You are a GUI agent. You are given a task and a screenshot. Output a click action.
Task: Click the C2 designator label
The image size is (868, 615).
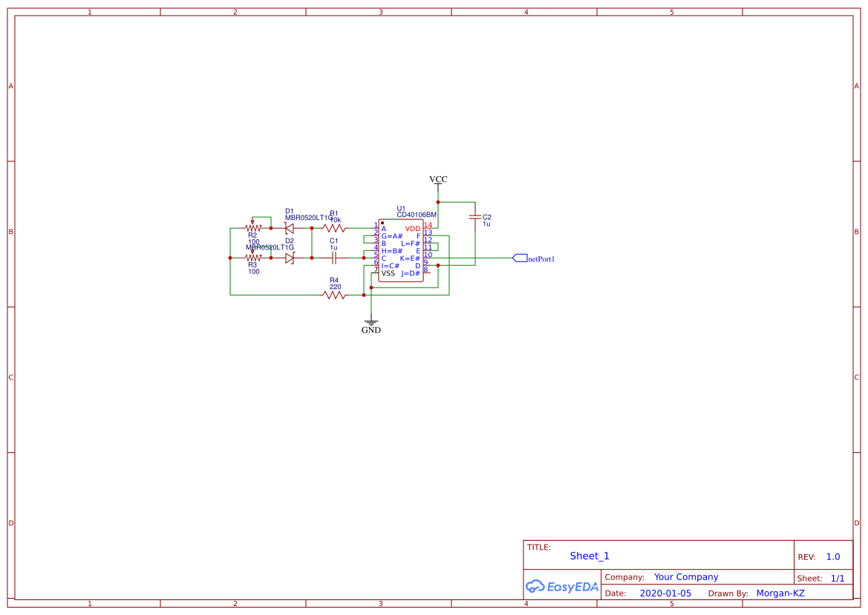pos(486,218)
